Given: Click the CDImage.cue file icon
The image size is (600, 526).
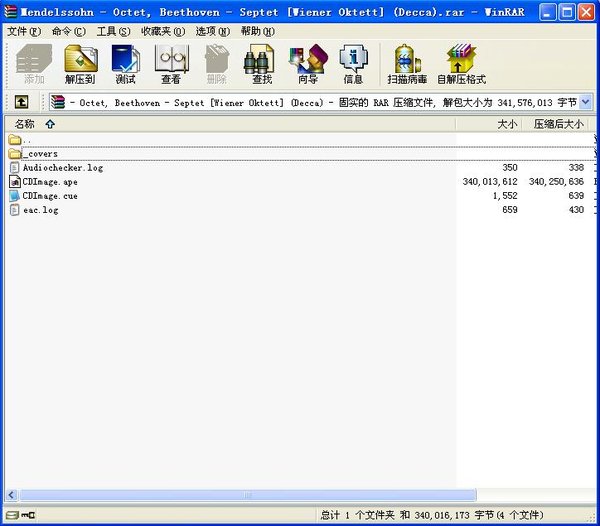Looking at the screenshot, I should 15,196.
